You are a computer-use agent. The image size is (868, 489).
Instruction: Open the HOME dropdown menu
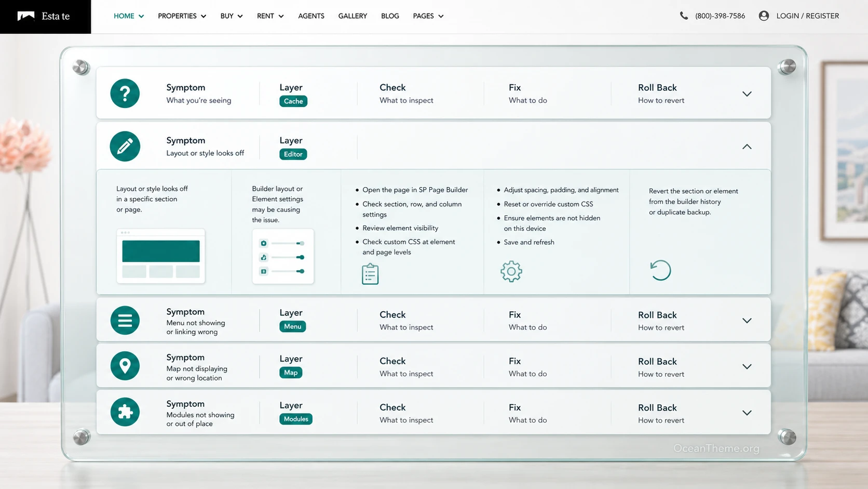[x=129, y=16]
